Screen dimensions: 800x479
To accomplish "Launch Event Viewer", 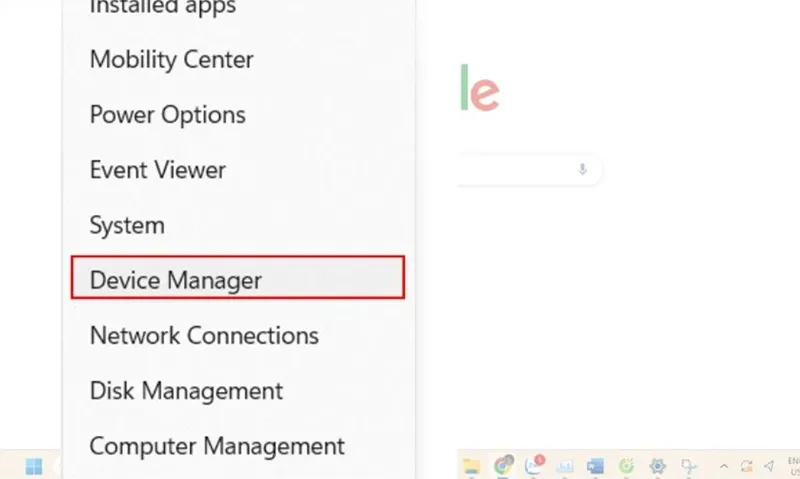I will [x=158, y=169].
